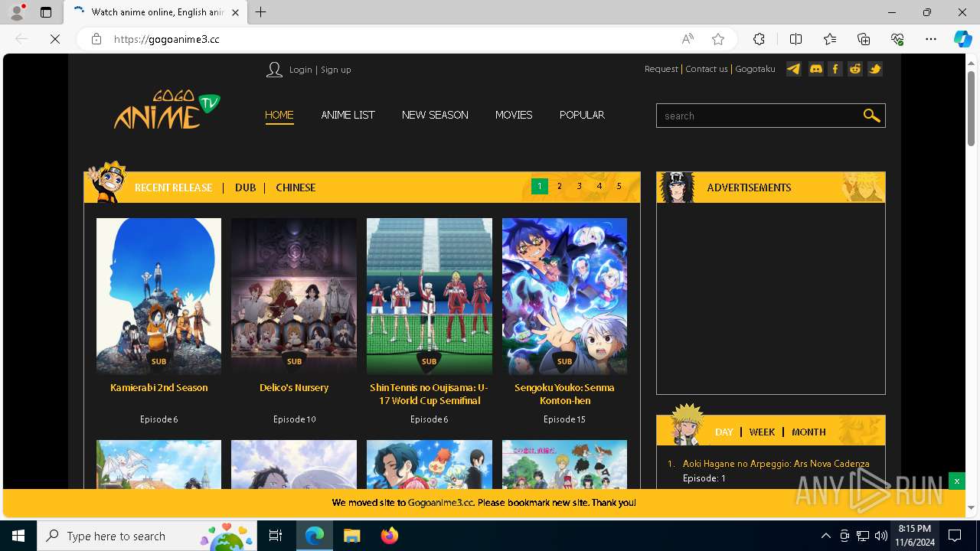Add this page to favorites star
Image resolution: width=980 pixels, height=551 pixels.
pyautogui.click(x=718, y=39)
